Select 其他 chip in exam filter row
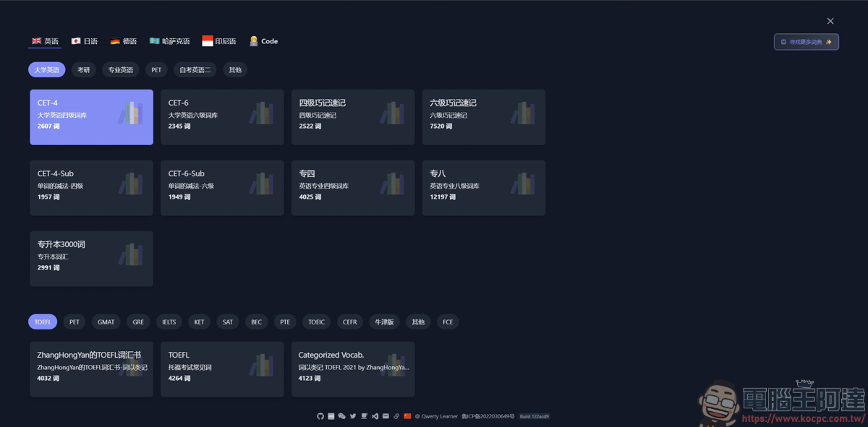The width and height of the screenshot is (868, 427). [418, 322]
